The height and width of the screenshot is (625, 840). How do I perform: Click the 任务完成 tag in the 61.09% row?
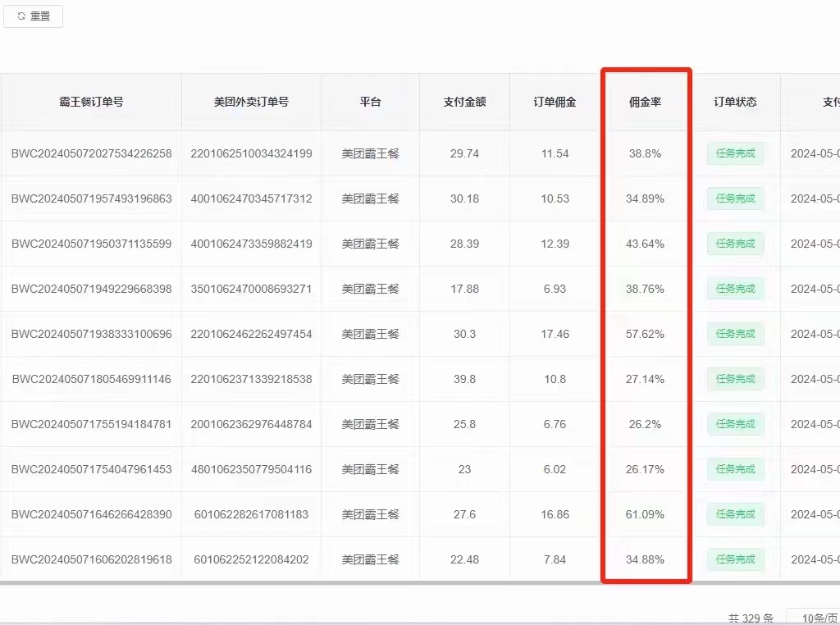tap(735, 514)
